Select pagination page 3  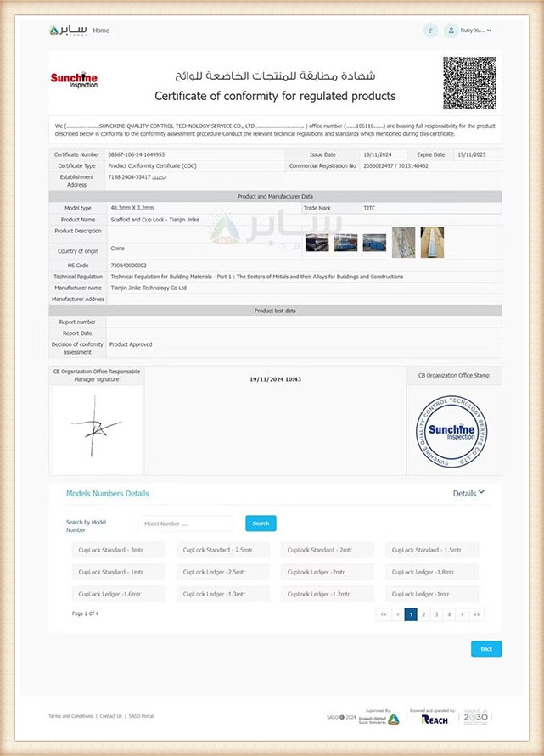coord(436,615)
